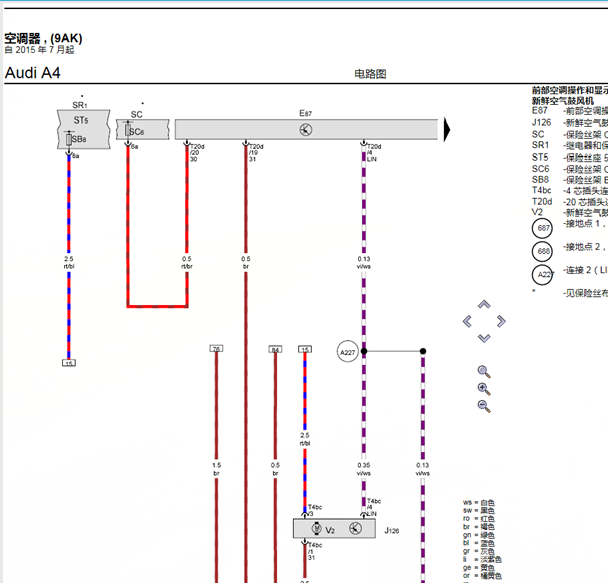Select the J126 label beside the blower box
This screenshot has height=583, width=608.
[392, 530]
